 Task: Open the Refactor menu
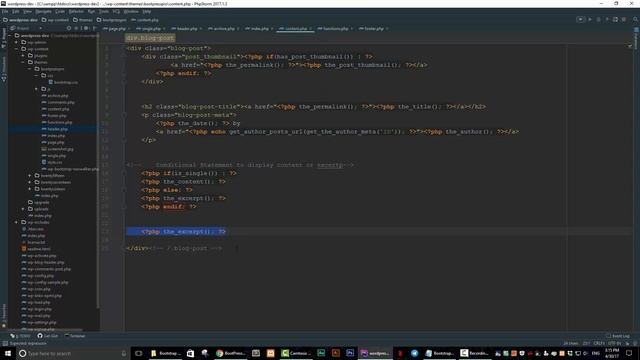tap(76, 11)
